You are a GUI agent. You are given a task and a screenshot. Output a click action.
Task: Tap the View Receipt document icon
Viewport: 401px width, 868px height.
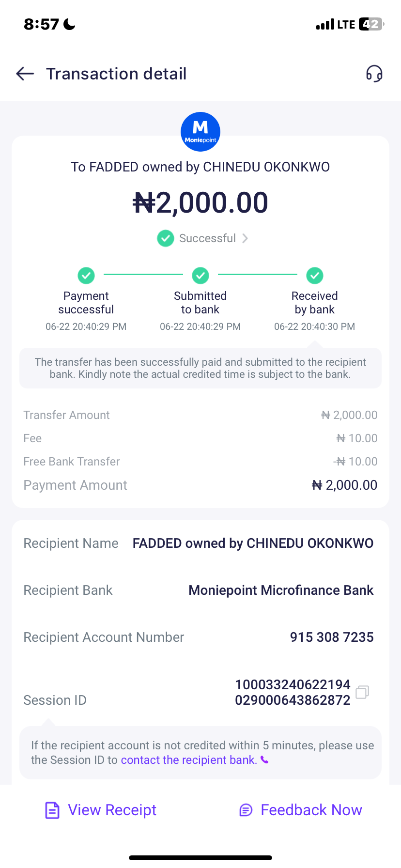[x=52, y=810]
